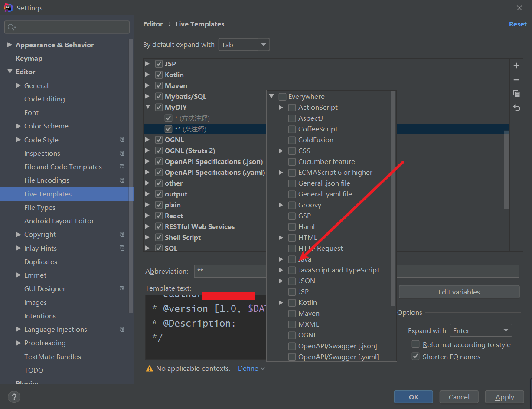Image resolution: width=532 pixels, height=409 pixels.
Task: Check the Groovy context checkbox
Action: [292, 205]
